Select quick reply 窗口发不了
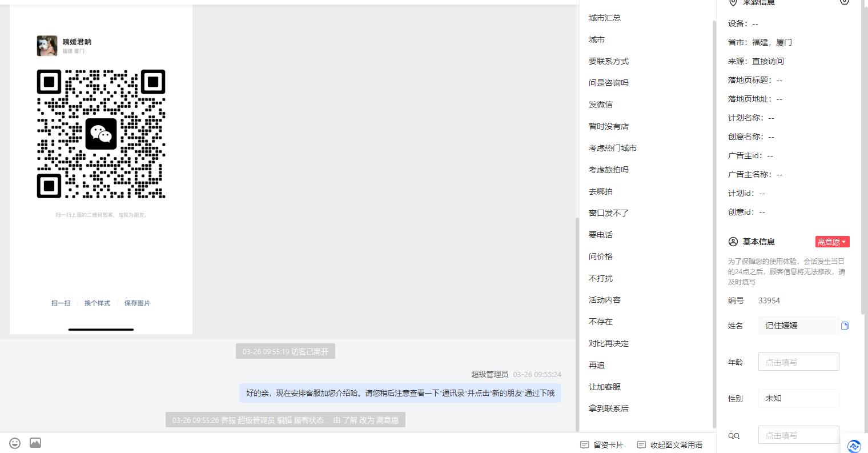This screenshot has height=453, width=868. pyautogui.click(x=609, y=213)
